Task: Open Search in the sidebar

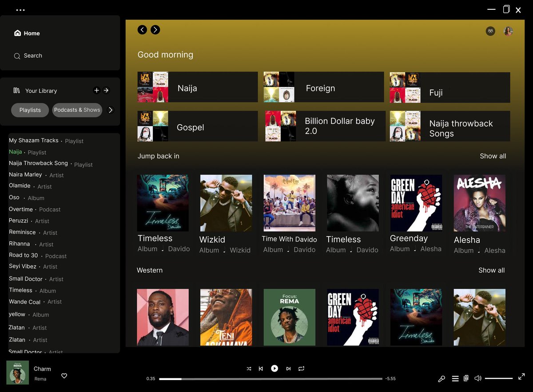Action: pyautogui.click(x=28, y=56)
